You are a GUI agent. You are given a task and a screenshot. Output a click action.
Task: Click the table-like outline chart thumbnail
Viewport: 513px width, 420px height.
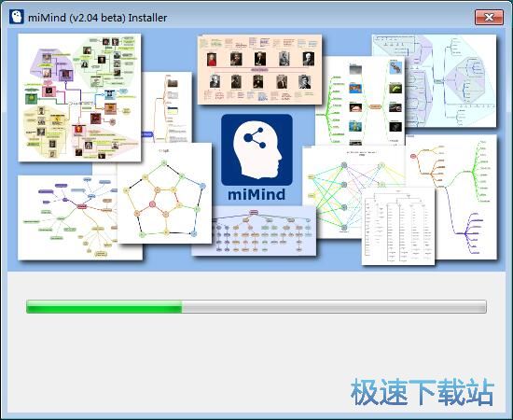(x=398, y=226)
